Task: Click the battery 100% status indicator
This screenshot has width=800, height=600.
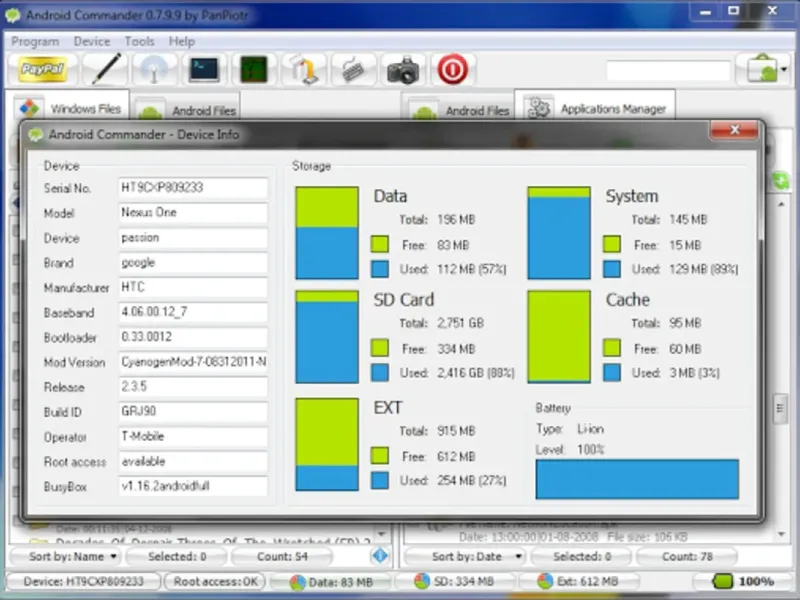Action: pos(743,581)
